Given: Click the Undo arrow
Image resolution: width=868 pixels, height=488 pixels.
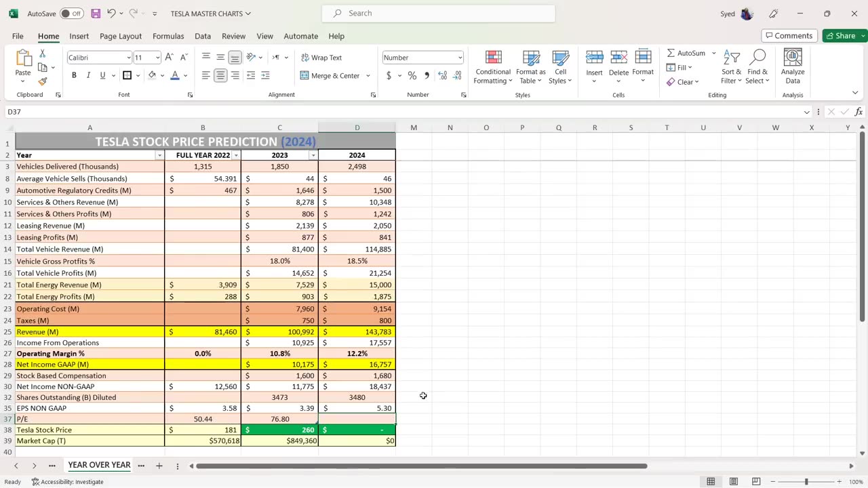Looking at the screenshot, I should [111, 14].
